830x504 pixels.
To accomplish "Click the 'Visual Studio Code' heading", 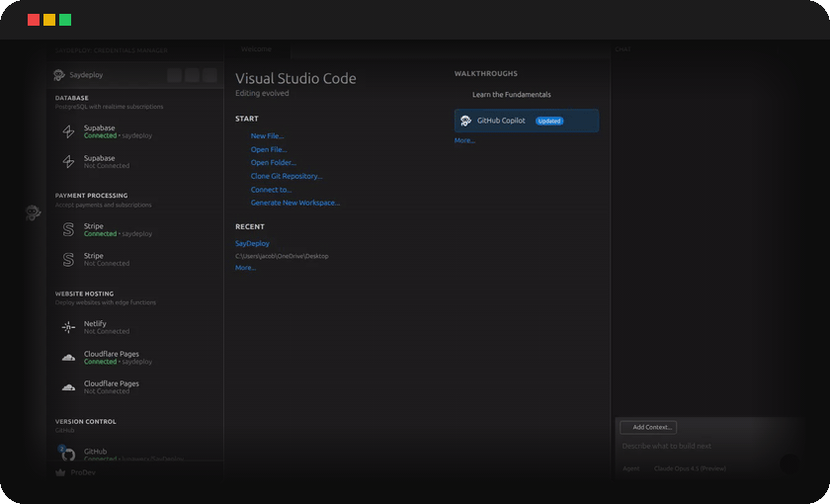I will 295,78.
